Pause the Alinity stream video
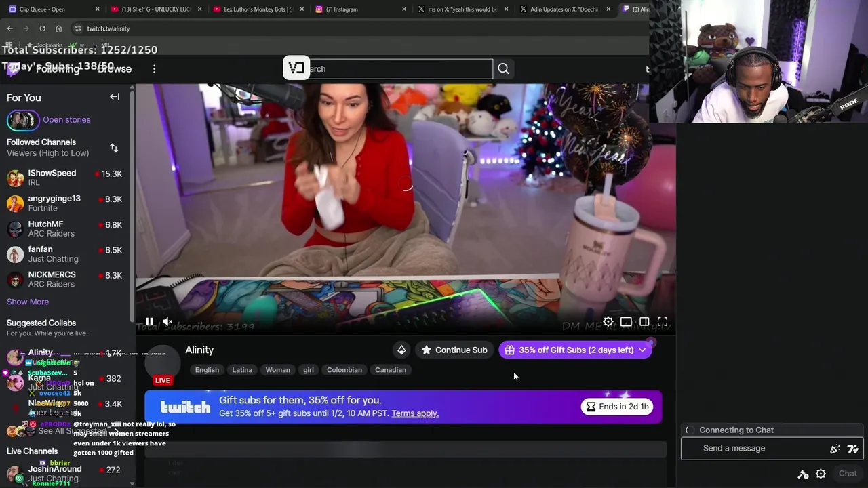Viewport: 868px width, 488px height. coord(149,322)
